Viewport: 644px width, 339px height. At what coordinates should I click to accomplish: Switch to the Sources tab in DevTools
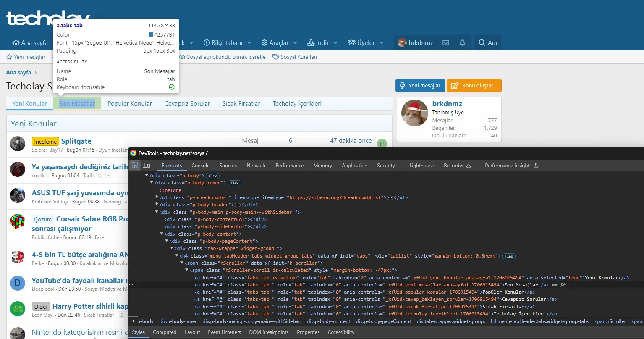[x=228, y=166]
